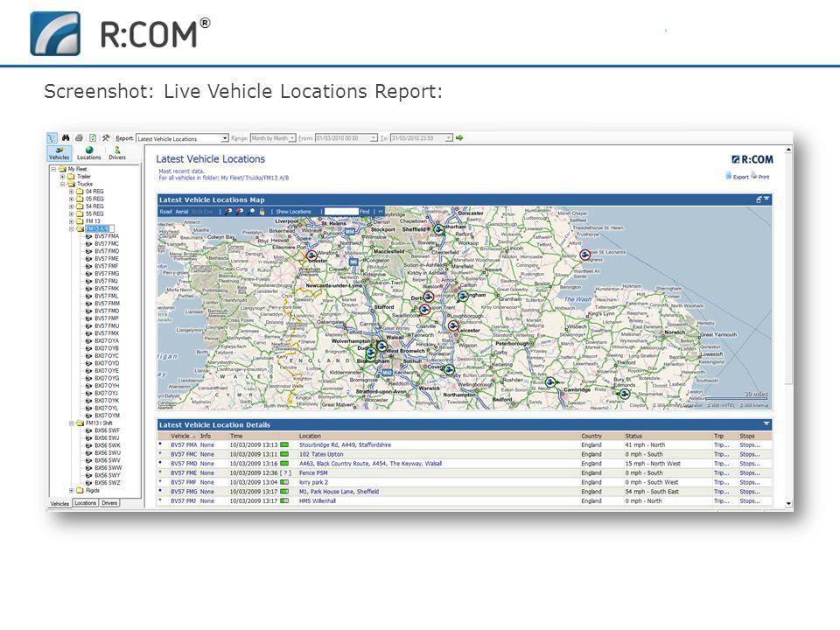Click the map search input field
The width and height of the screenshot is (840, 630).
point(341,212)
